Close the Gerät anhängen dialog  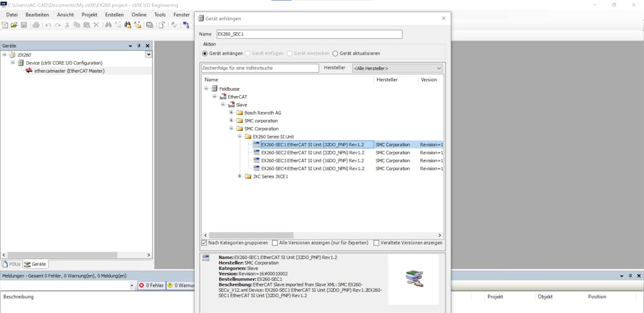tap(444, 18)
